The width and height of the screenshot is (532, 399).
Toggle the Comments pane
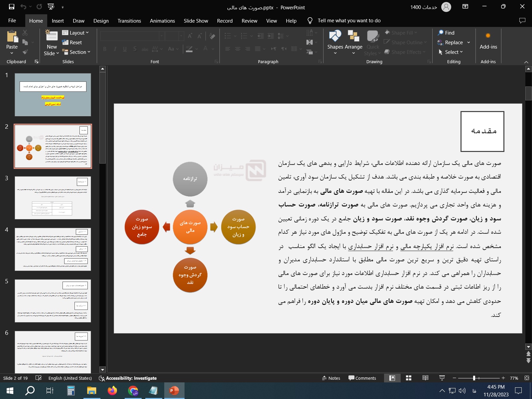[362, 378]
